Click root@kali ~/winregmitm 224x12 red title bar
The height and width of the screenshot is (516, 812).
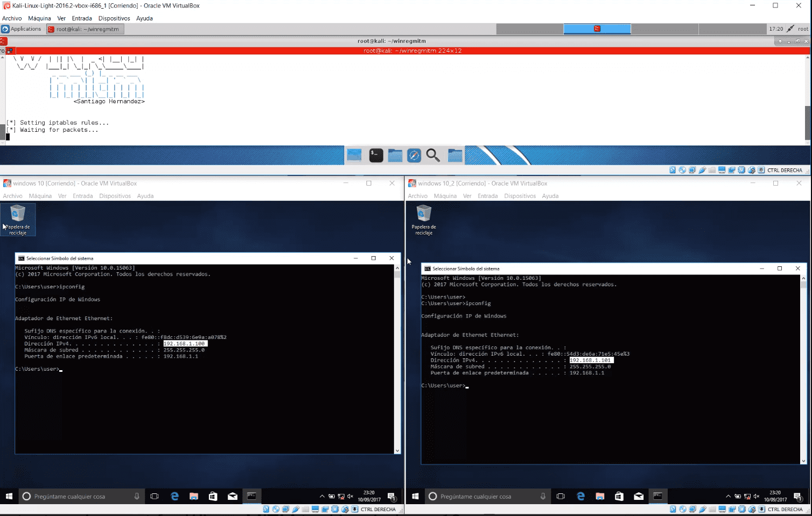click(412, 51)
